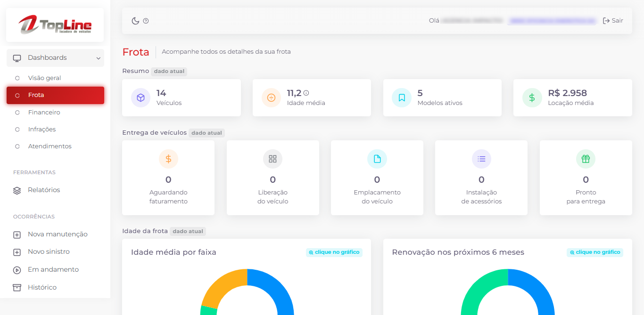
Task: Open the Infrações dashboard
Action: click(x=42, y=129)
